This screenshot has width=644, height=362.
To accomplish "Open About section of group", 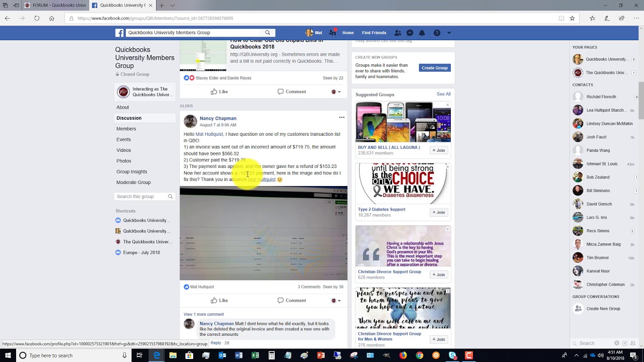I will (x=123, y=107).
